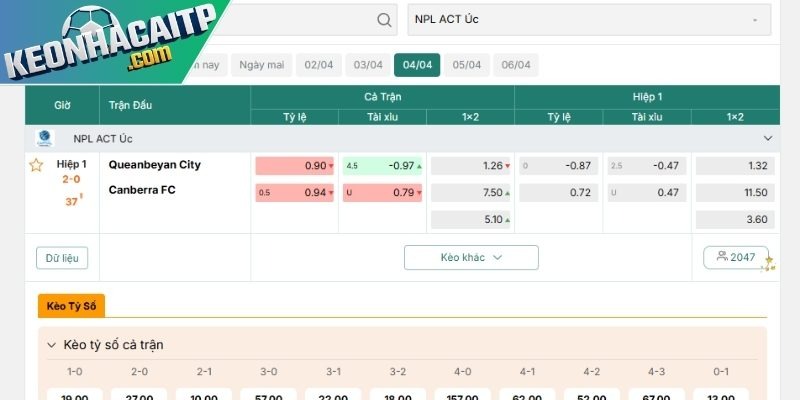Image resolution: width=800 pixels, height=400 pixels.
Task: Click the NPL ACT Úc league logo
Action: coord(44,138)
